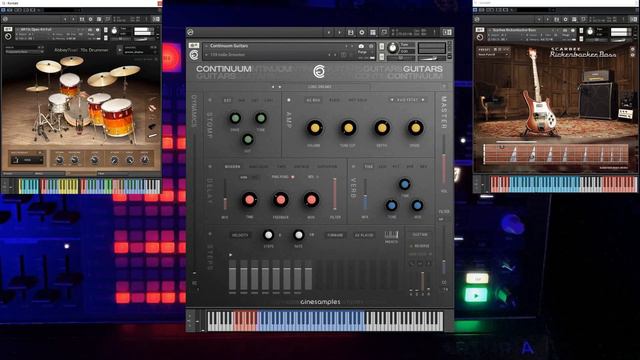
Task: Click the green Drive knob in Stomp section
Action: [x=235, y=118]
